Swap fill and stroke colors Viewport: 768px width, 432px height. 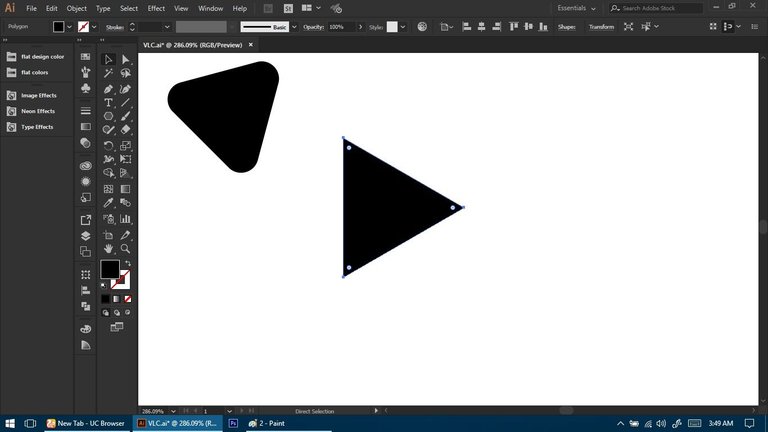coord(128,264)
